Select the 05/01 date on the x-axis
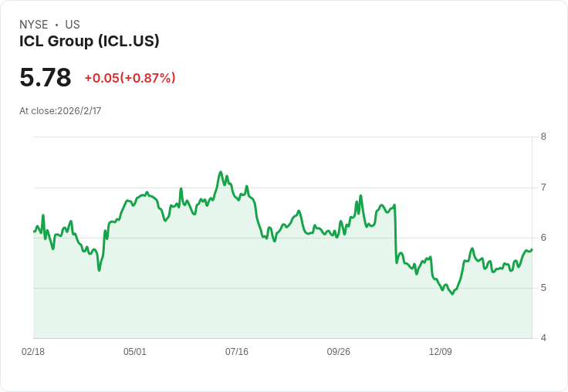The image size is (568, 392). 135,352
